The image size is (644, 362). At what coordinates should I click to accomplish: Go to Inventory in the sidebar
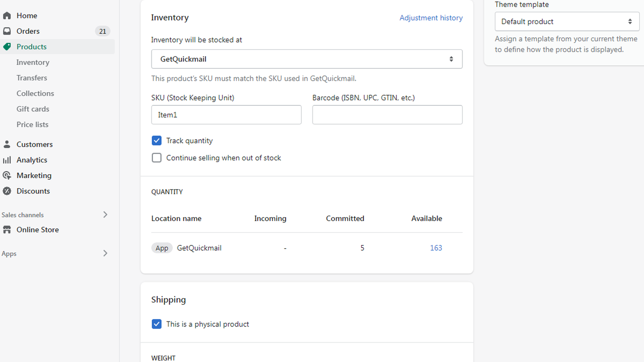pyautogui.click(x=33, y=62)
